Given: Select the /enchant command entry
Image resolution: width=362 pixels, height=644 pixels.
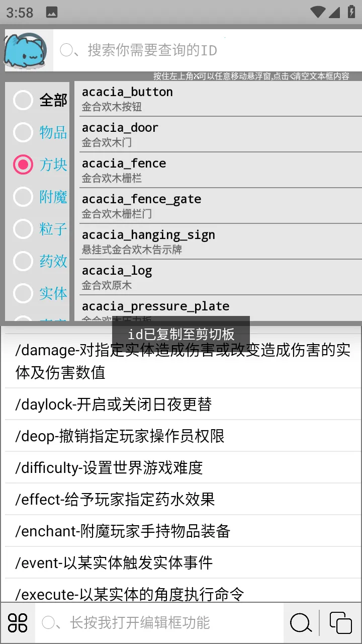Looking at the screenshot, I should 181,531.
